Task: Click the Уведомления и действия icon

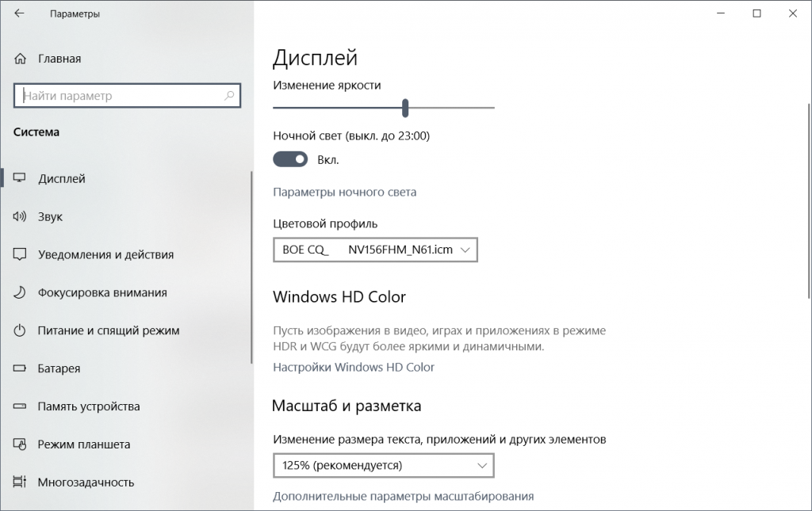Action: click(21, 254)
